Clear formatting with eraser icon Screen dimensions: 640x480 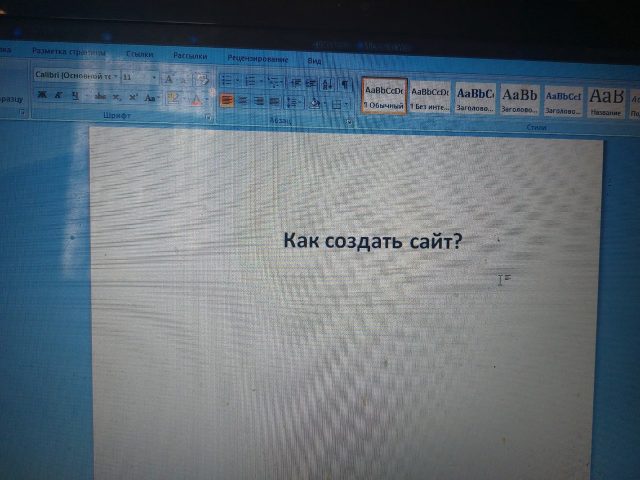[201, 79]
